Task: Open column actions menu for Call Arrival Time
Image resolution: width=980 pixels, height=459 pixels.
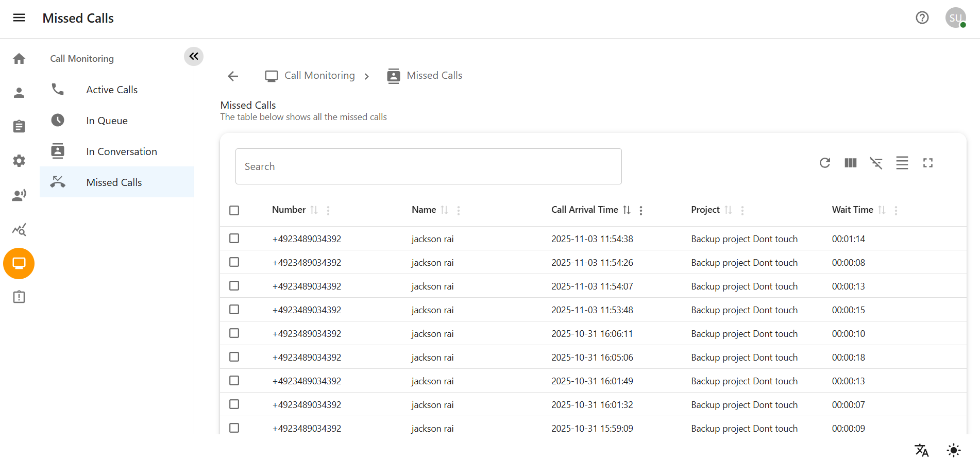Action: point(640,210)
